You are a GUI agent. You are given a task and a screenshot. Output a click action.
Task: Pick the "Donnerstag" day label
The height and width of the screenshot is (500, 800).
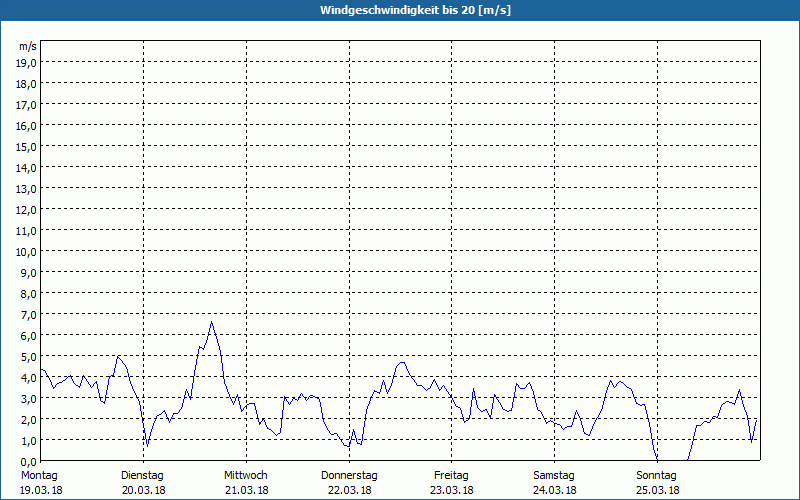pos(349,475)
